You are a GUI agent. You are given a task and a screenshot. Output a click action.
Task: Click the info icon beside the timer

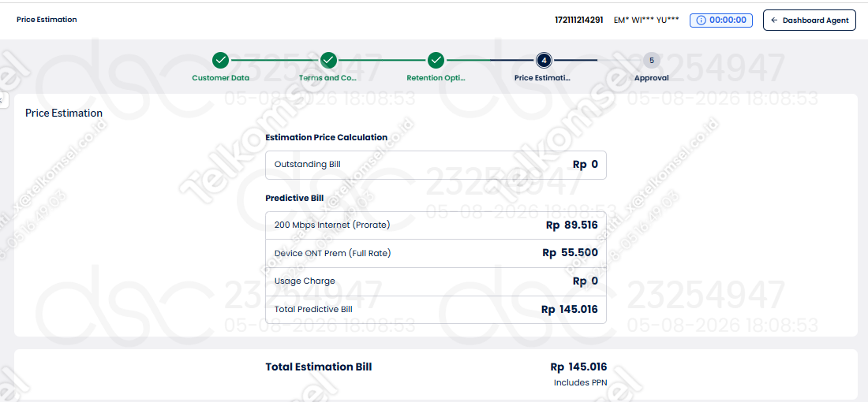pyautogui.click(x=702, y=20)
